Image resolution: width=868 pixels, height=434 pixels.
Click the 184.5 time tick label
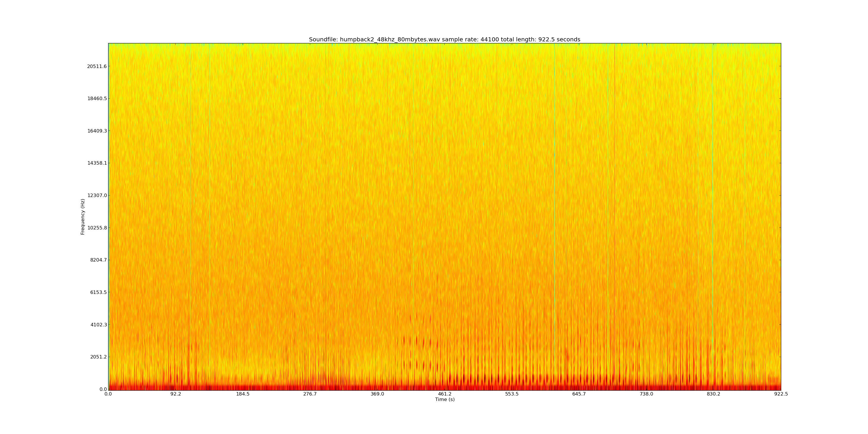click(x=243, y=394)
